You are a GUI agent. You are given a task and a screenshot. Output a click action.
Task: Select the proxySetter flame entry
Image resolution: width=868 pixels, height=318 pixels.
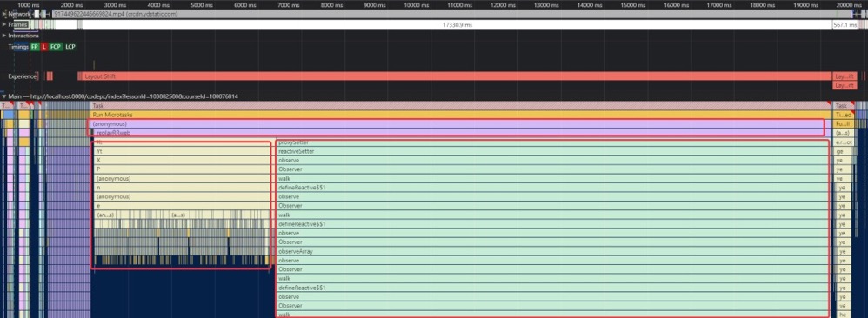552,142
